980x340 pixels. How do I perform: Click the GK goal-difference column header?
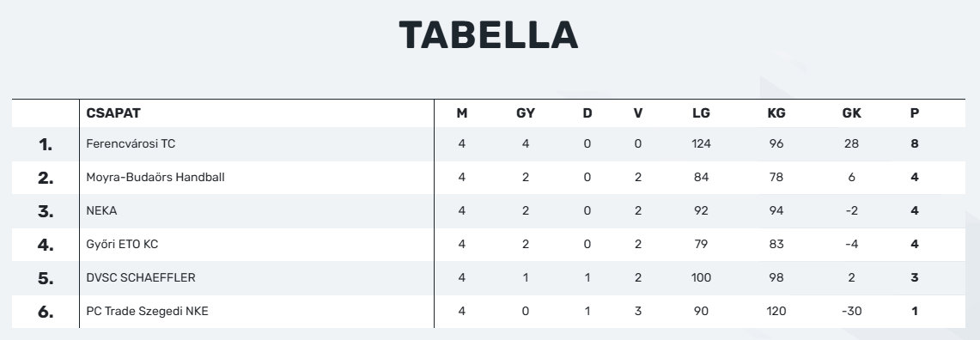click(x=852, y=113)
